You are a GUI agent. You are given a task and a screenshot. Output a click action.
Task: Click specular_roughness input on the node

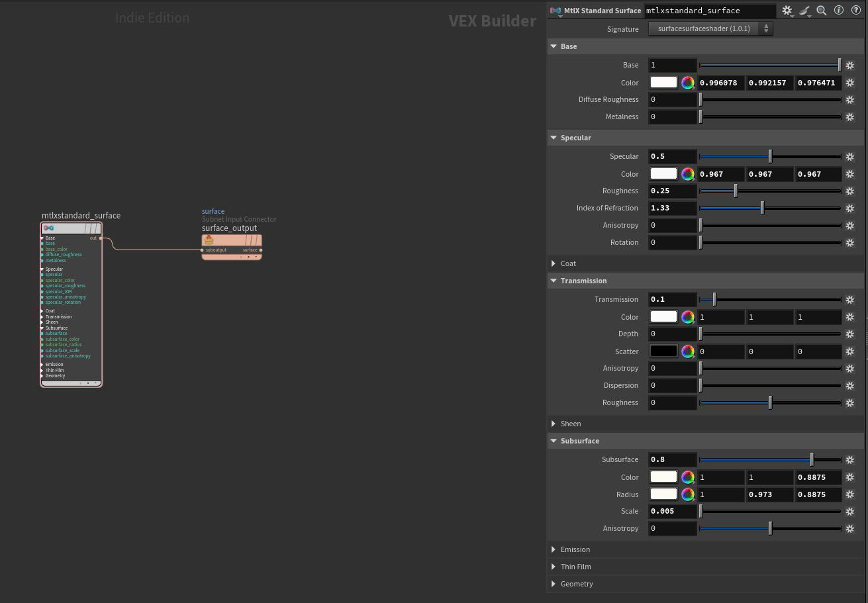(x=64, y=286)
